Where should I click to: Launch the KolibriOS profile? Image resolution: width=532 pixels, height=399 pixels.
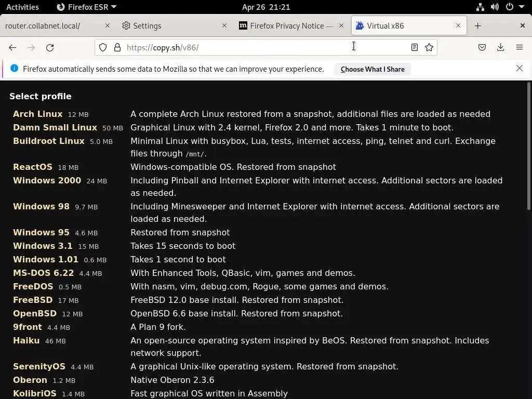point(35,394)
